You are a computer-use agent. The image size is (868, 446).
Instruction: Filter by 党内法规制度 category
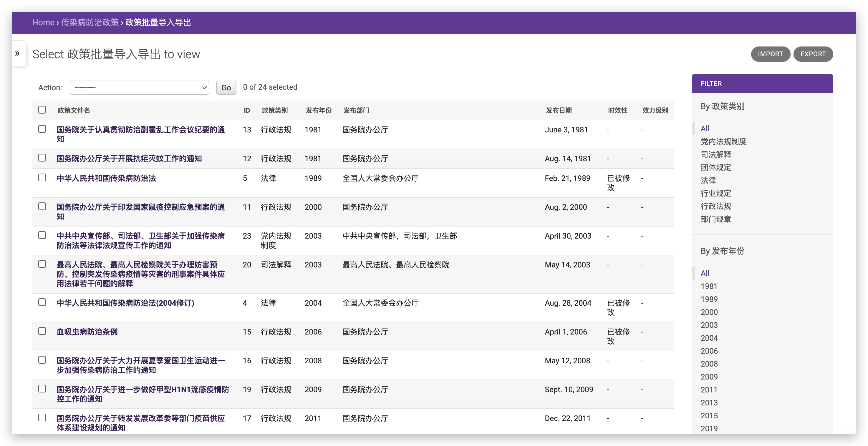pos(723,142)
